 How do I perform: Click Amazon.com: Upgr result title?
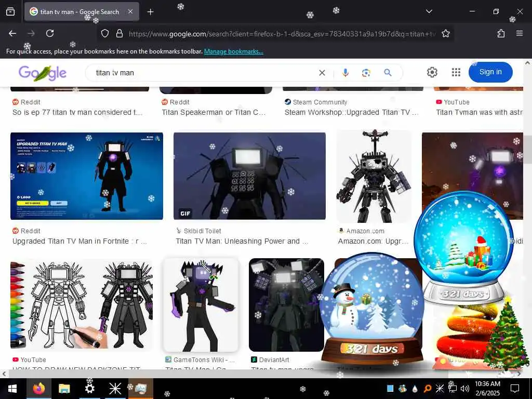(x=373, y=241)
